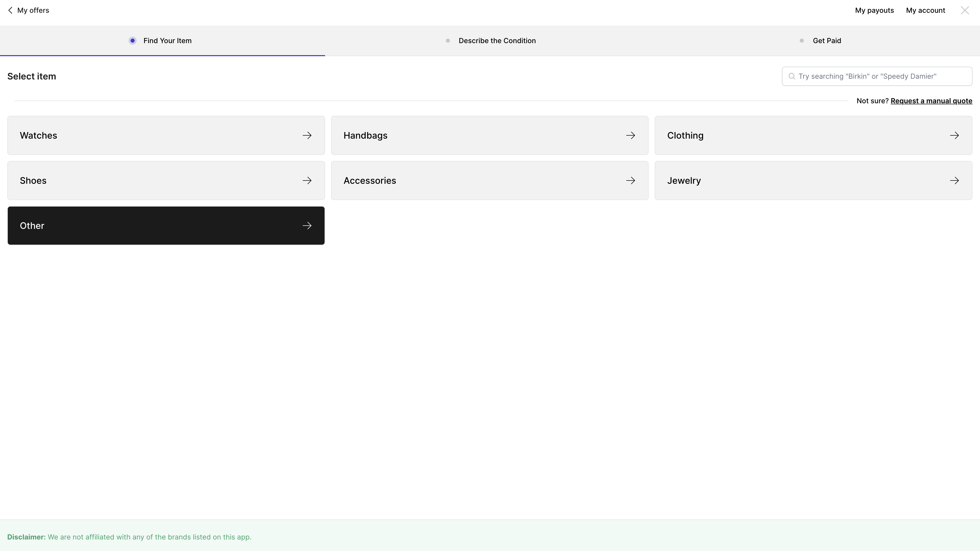Click the arrow on the Handbags card
Image resolution: width=980 pixels, height=551 pixels.
tap(630, 135)
